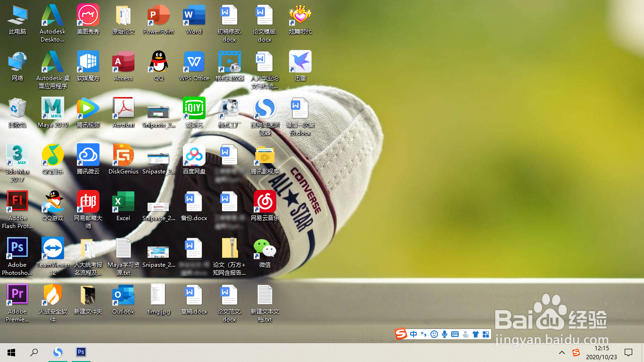The width and height of the screenshot is (644, 362).
Task: Select the 迅雷 download icon
Action: pyautogui.click(x=300, y=66)
